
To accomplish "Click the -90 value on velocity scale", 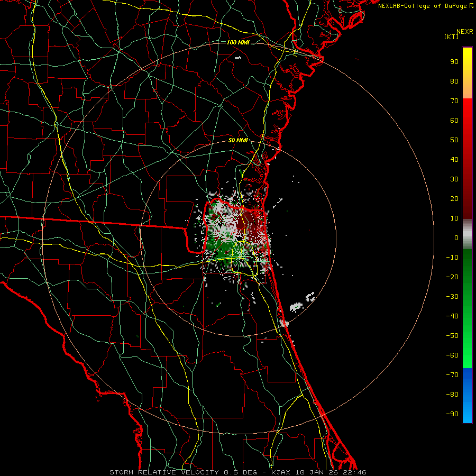I will (452, 414).
